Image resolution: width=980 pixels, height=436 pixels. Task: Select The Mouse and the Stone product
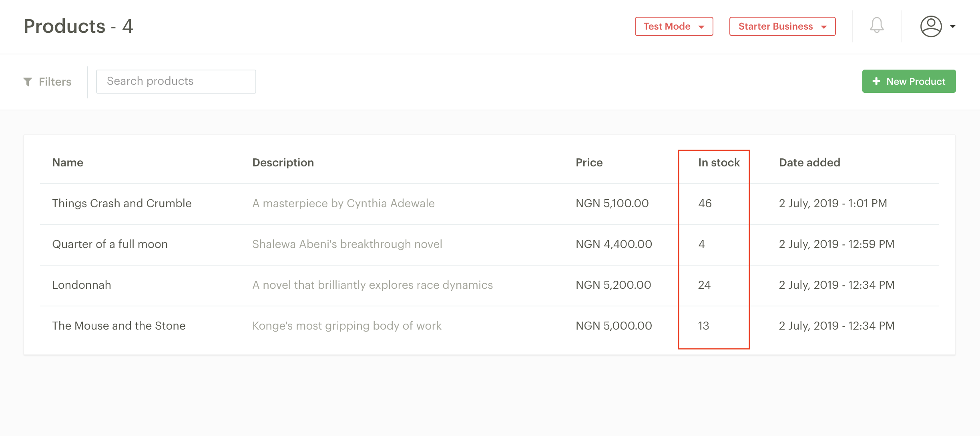pyautogui.click(x=119, y=326)
